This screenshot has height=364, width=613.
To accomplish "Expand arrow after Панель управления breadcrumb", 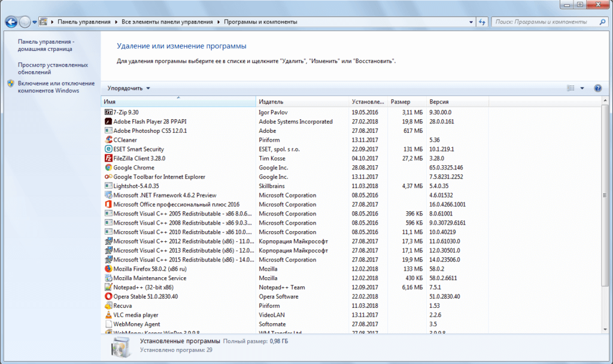I will coord(116,22).
